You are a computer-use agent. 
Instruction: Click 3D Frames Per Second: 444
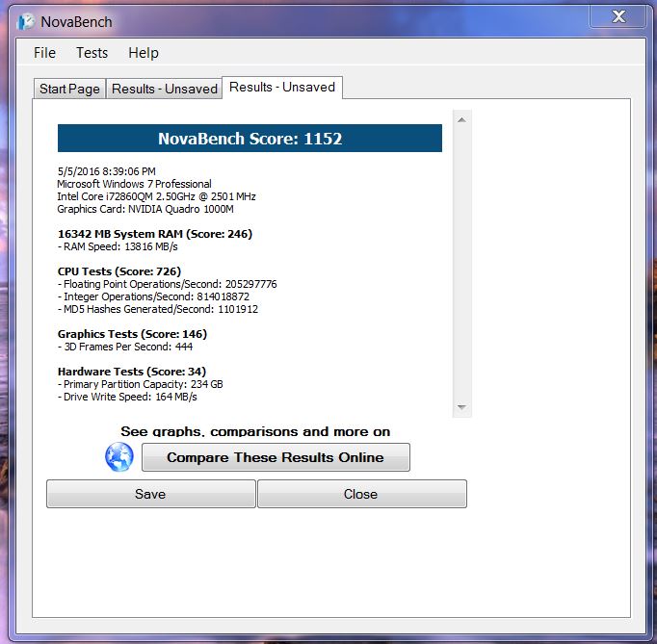(x=125, y=347)
